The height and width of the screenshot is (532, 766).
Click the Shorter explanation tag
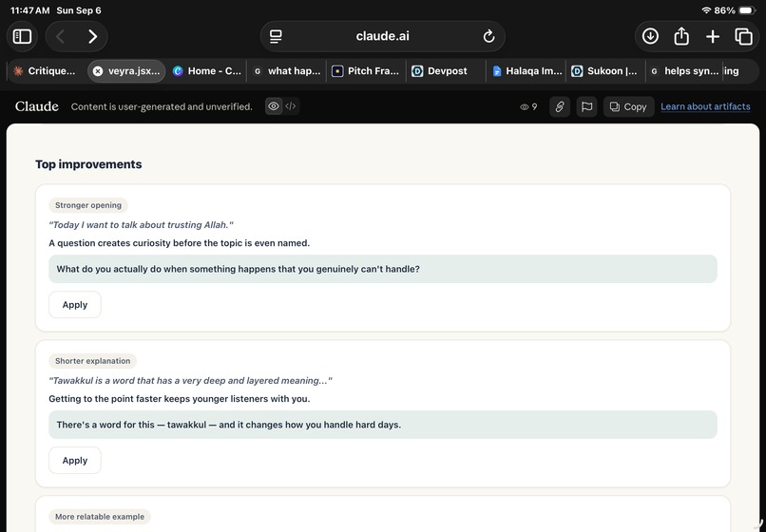(92, 361)
